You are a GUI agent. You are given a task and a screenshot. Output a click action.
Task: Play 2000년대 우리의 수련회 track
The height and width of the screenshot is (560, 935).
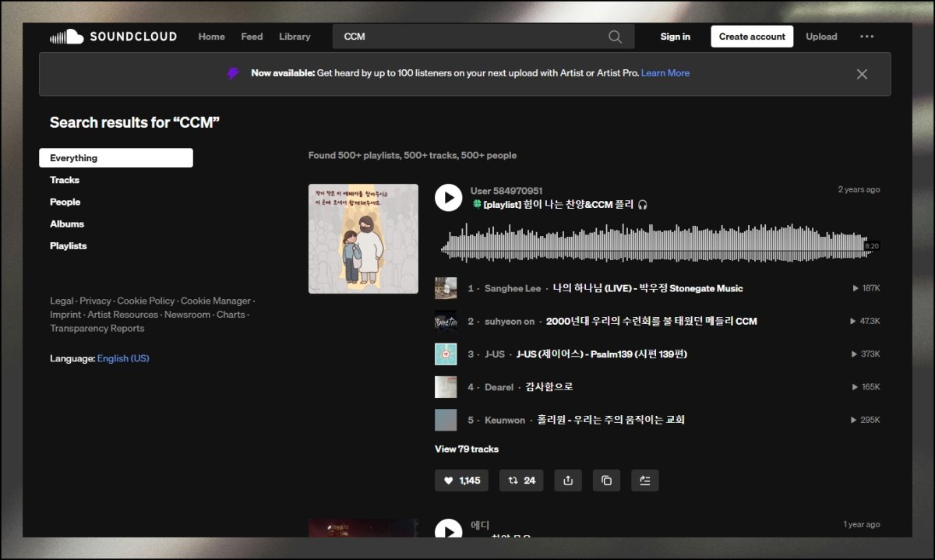[651, 321]
